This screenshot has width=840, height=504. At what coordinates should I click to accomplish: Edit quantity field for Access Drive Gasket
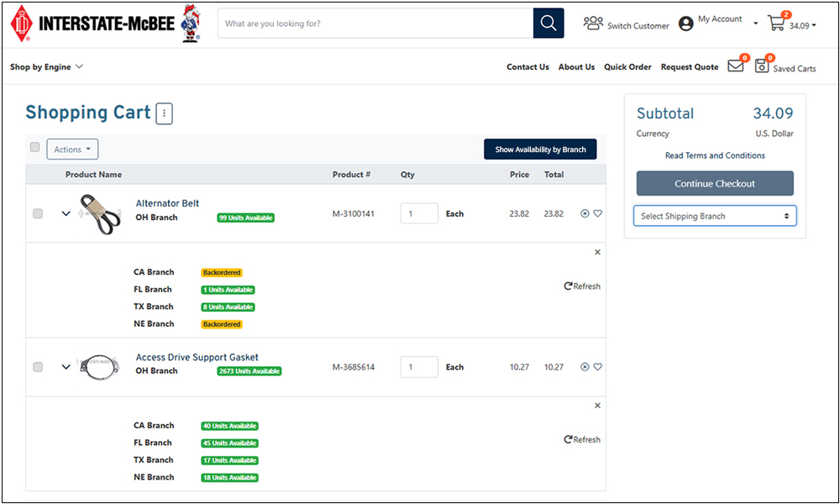[419, 367]
